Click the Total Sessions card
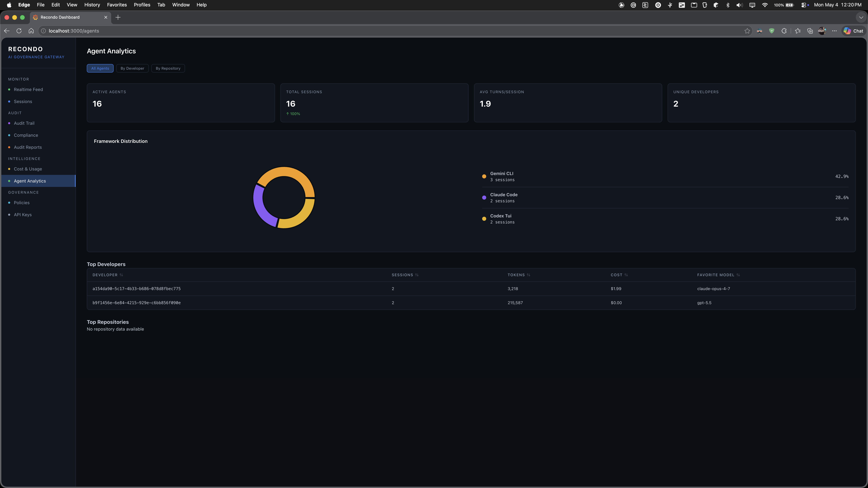868x488 pixels. (374, 103)
